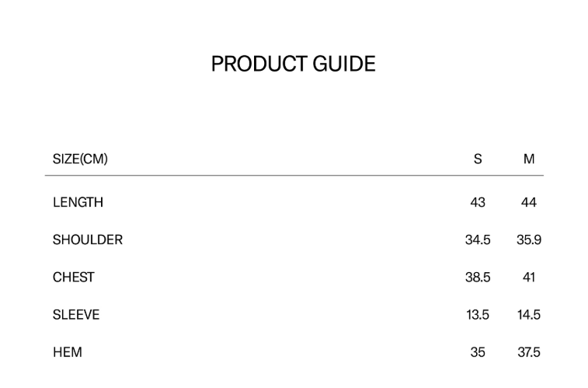This screenshot has height=388, width=588.
Task: Click the CHEST row label
Action: [74, 278]
